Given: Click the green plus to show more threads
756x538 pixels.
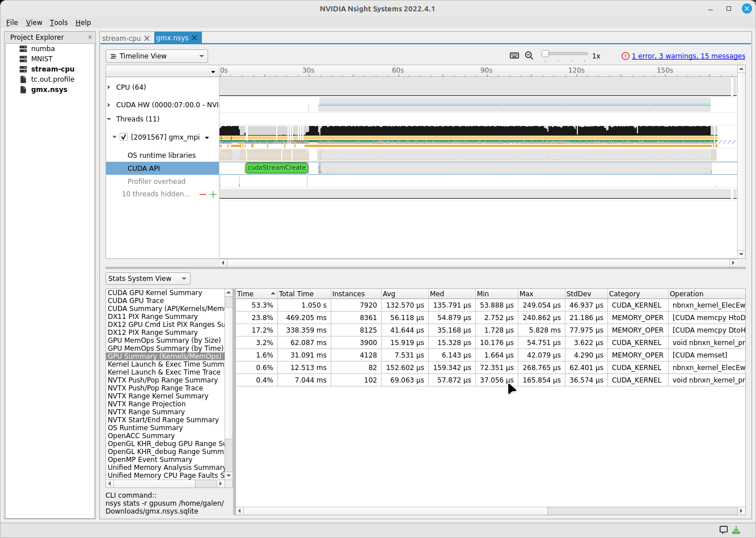Looking at the screenshot, I should tap(213, 194).
